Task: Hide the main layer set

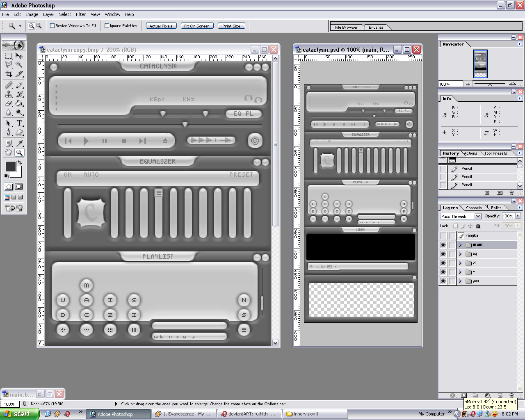Action: click(x=443, y=245)
